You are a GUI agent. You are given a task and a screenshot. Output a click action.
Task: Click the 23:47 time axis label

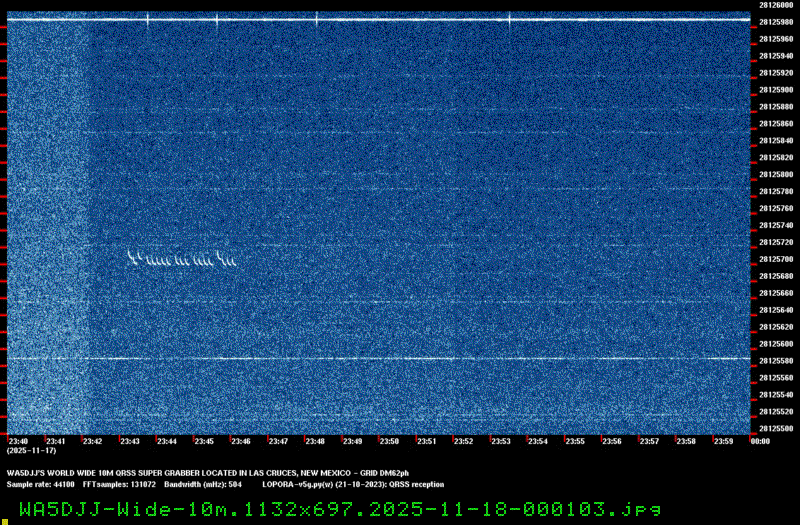click(278, 441)
